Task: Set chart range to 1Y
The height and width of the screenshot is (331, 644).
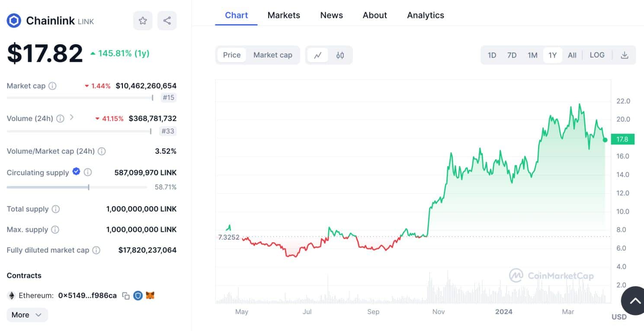Action: click(552, 55)
